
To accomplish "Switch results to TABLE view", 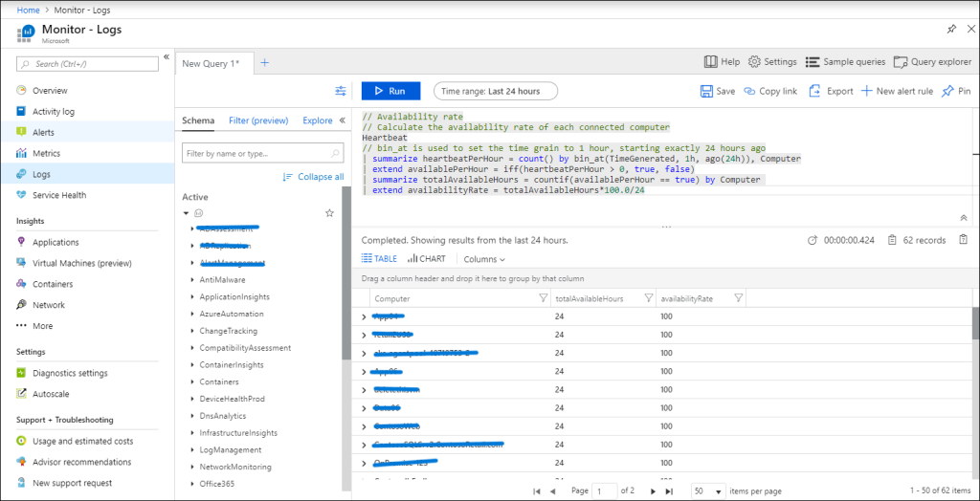I will 379,258.
